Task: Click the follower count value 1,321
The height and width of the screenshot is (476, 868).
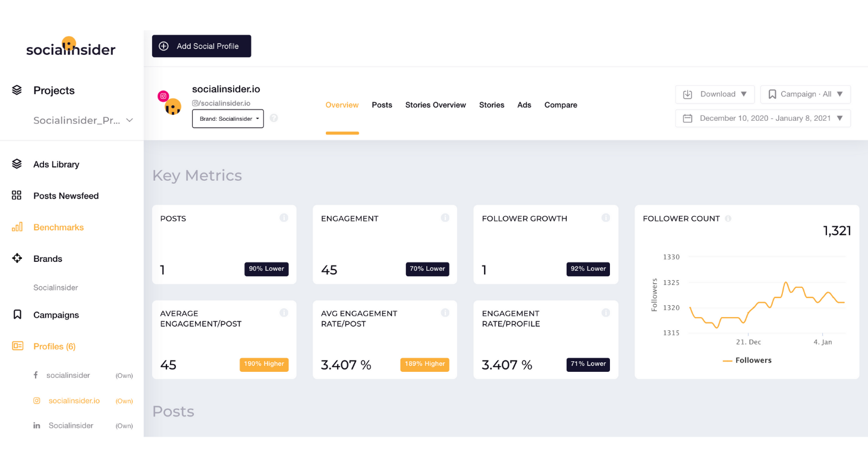Action: [837, 231]
